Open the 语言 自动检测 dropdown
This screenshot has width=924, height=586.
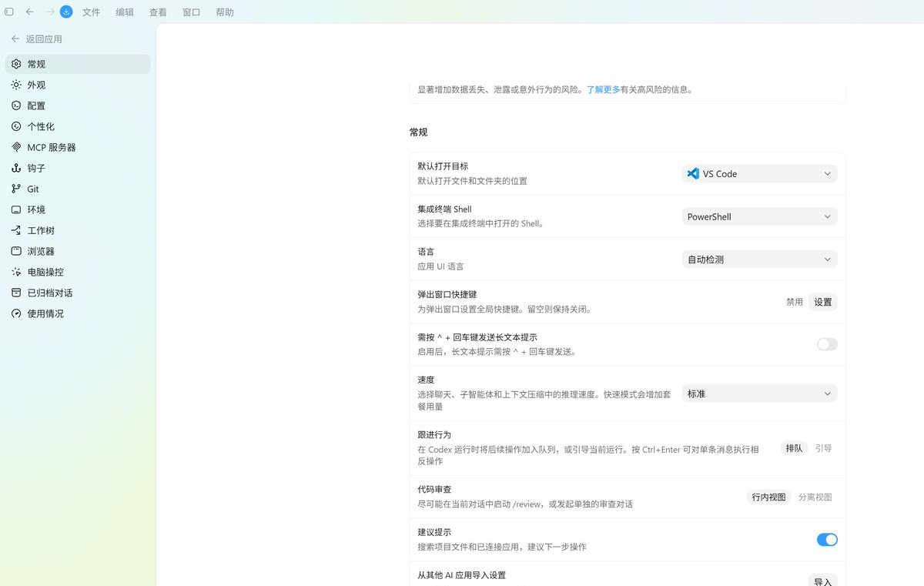tap(759, 260)
